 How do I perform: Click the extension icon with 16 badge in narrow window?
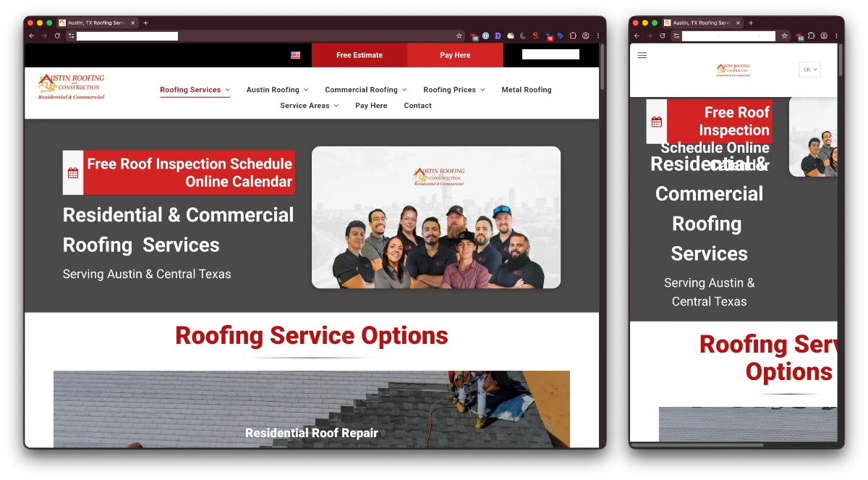coord(800,35)
